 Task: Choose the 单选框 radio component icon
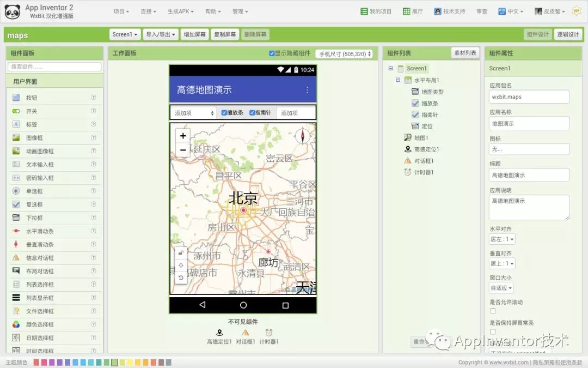(x=16, y=191)
